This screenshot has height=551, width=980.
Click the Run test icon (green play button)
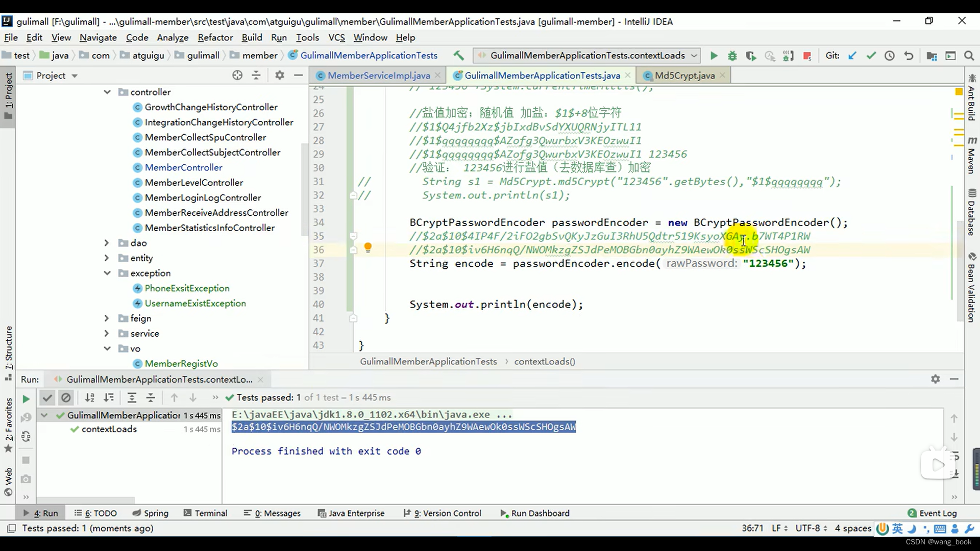[25, 397]
